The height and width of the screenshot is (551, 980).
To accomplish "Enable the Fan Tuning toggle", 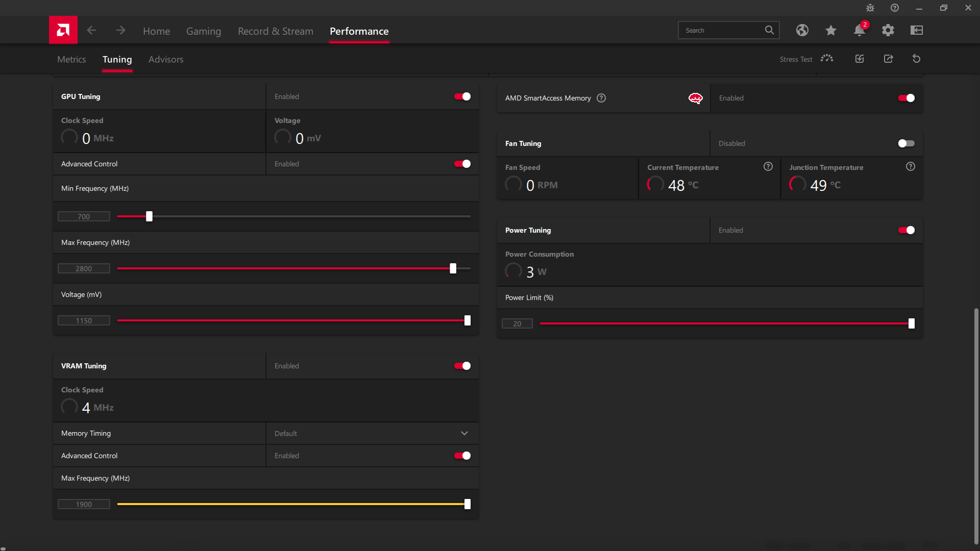I will 906,143.
